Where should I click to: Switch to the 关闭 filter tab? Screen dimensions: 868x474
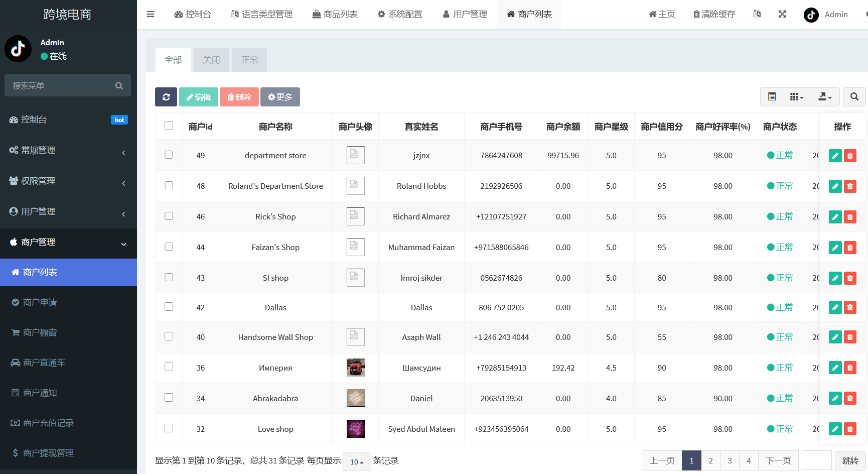(211, 60)
